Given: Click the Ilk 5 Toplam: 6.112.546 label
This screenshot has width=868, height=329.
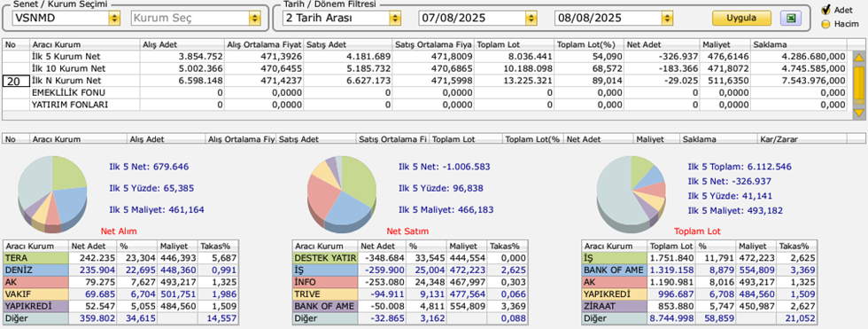Looking at the screenshot, I should 740,167.
